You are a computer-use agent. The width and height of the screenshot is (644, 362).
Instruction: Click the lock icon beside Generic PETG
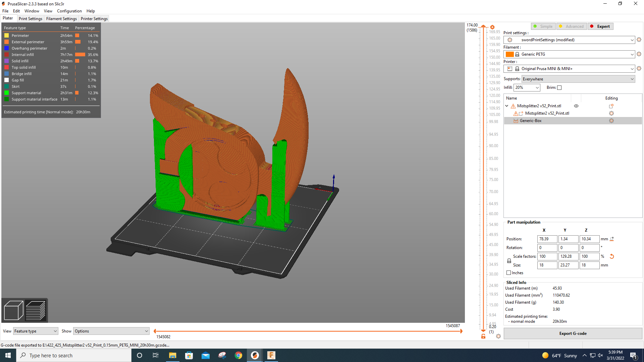[517, 54]
